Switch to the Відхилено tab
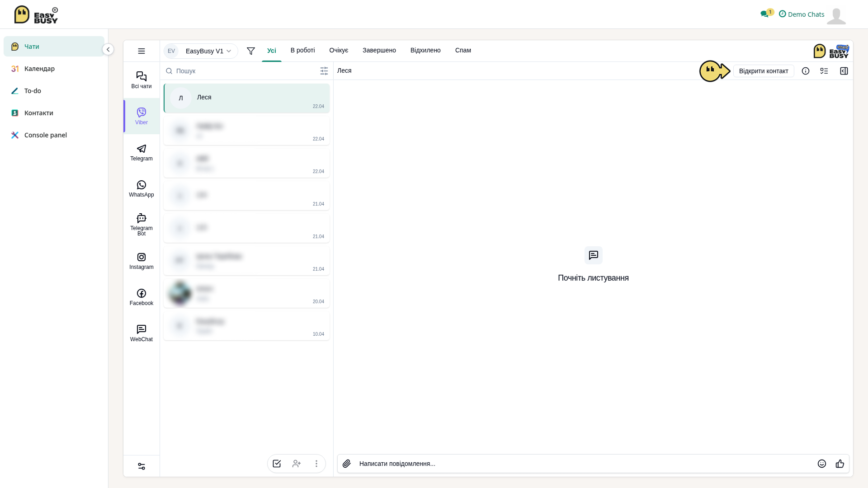Screen dimensions: 868x488 pos(425,50)
